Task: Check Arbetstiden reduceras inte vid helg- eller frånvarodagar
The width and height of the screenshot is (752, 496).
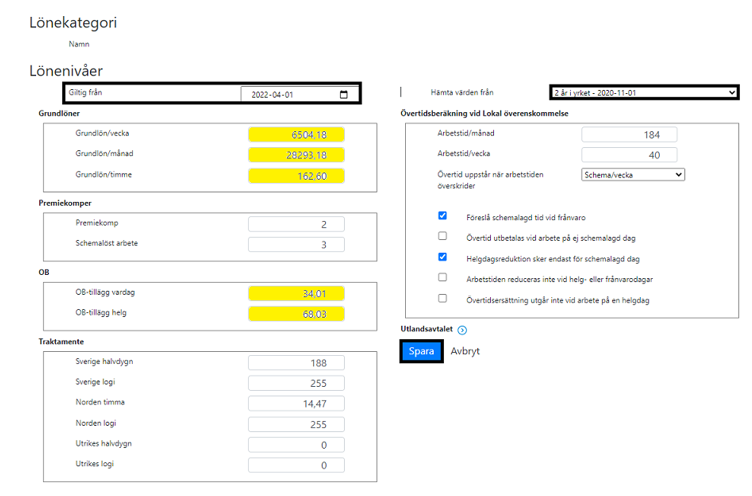Action: (443, 277)
